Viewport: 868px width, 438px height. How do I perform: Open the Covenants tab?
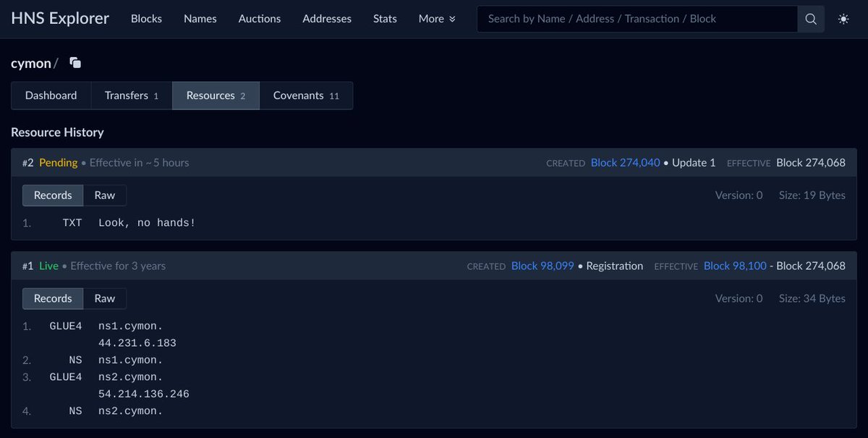click(306, 96)
